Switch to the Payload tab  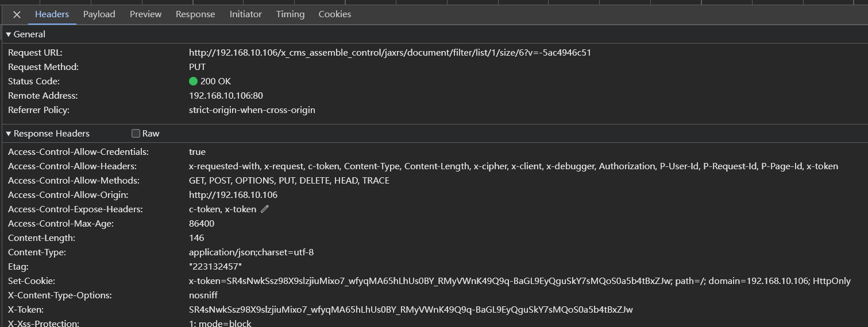(99, 14)
